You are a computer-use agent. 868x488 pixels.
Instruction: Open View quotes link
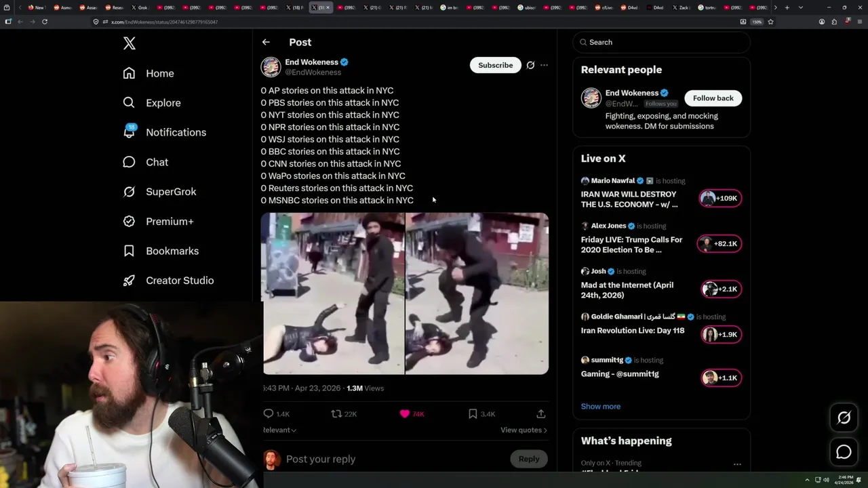point(524,430)
